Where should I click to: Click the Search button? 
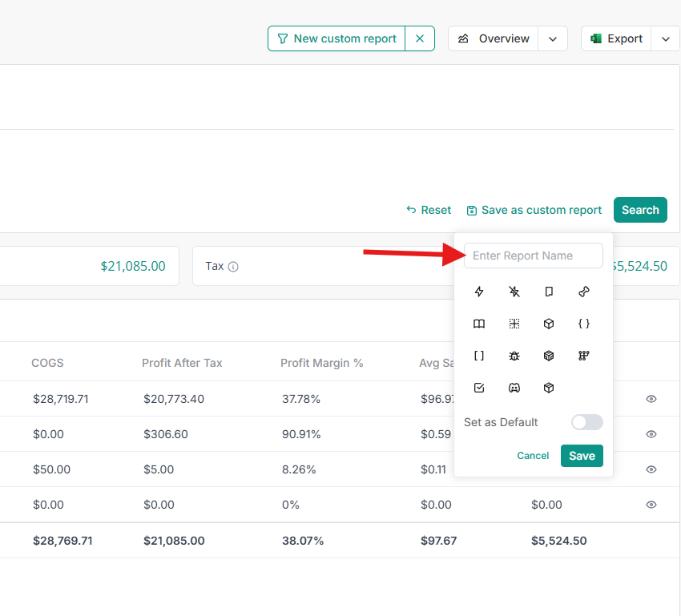640,210
